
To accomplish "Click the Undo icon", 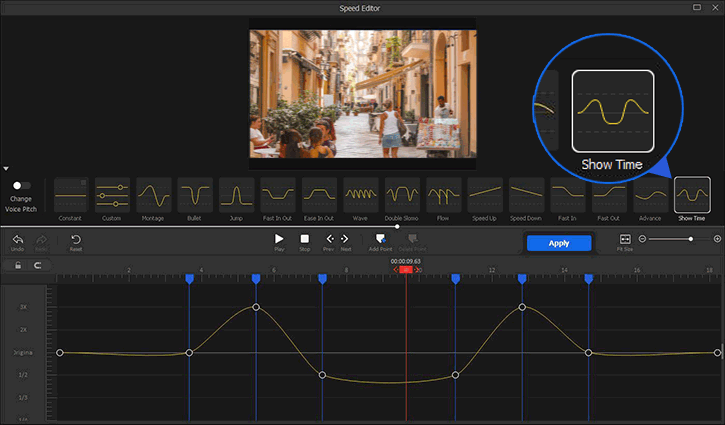I will pyautogui.click(x=17, y=240).
